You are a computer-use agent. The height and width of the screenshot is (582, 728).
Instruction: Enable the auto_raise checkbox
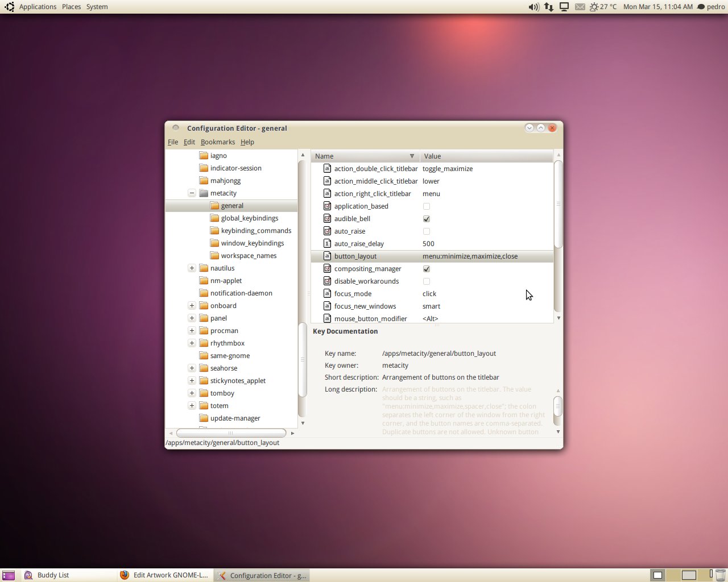coord(427,231)
